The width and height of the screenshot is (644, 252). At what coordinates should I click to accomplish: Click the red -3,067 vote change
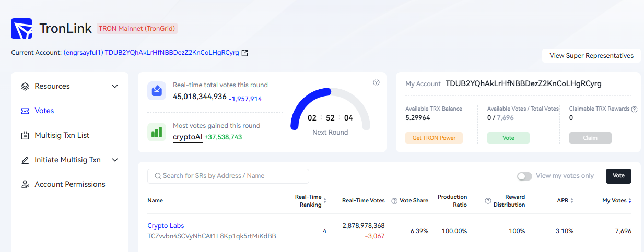[376, 236]
